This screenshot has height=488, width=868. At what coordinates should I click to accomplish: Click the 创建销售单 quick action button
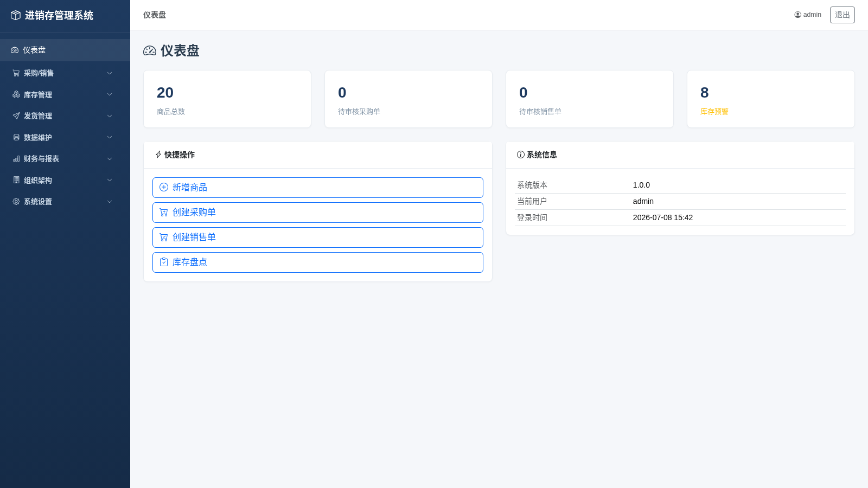[x=318, y=237]
